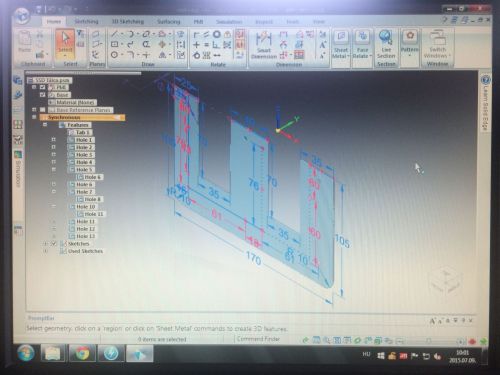Click the Sheet Metal icon

[341, 44]
